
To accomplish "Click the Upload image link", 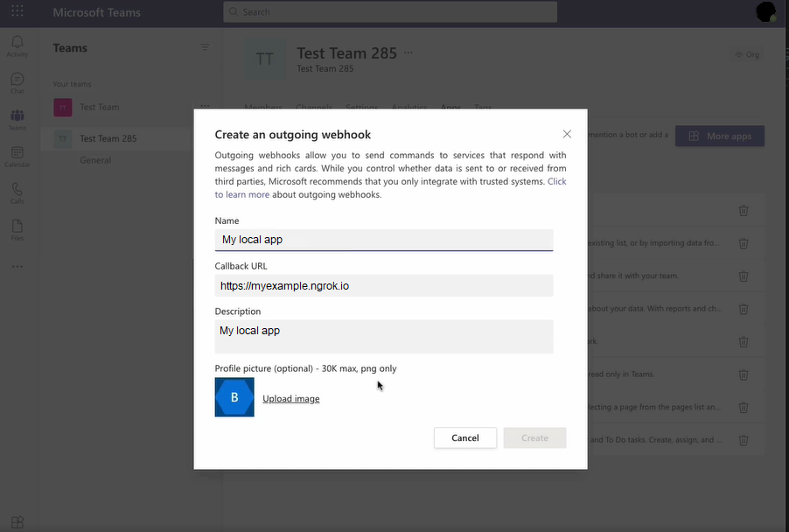I will (x=290, y=399).
